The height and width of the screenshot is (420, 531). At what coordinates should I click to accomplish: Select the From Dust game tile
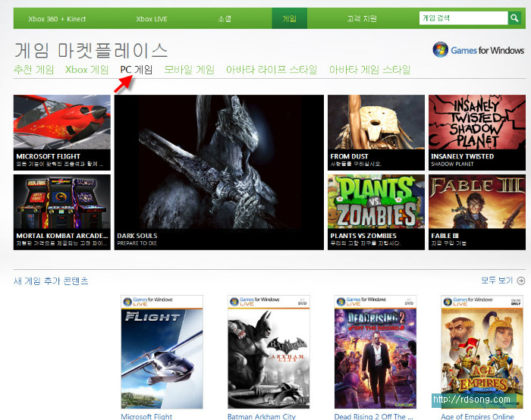(x=375, y=132)
